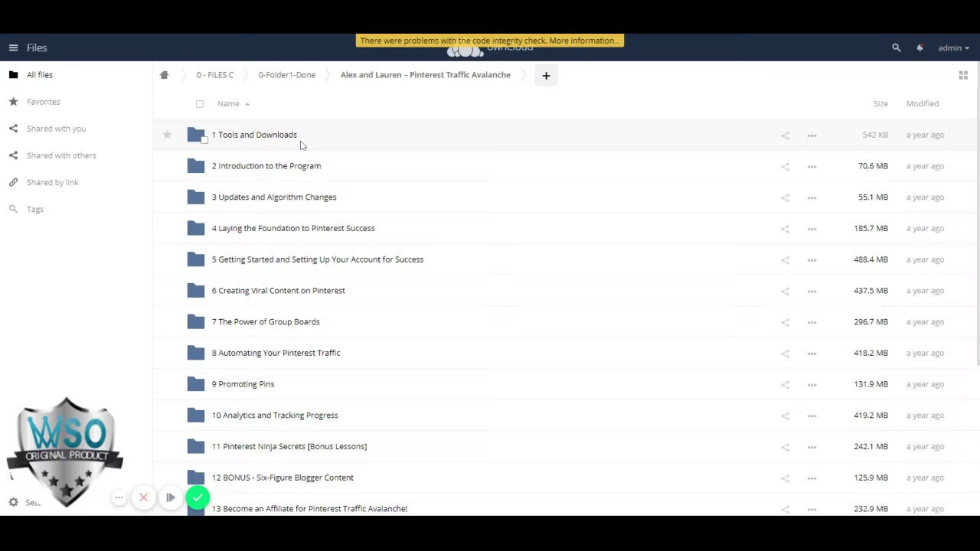Open more actions for Power of Group Boards
This screenshot has height=551, width=980.
pyautogui.click(x=812, y=322)
